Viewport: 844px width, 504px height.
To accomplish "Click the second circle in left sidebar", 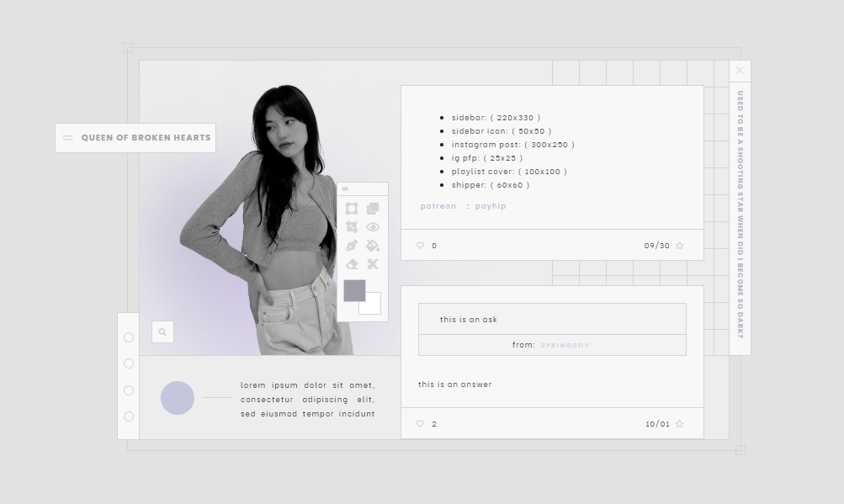I will (x=129, y=364).
